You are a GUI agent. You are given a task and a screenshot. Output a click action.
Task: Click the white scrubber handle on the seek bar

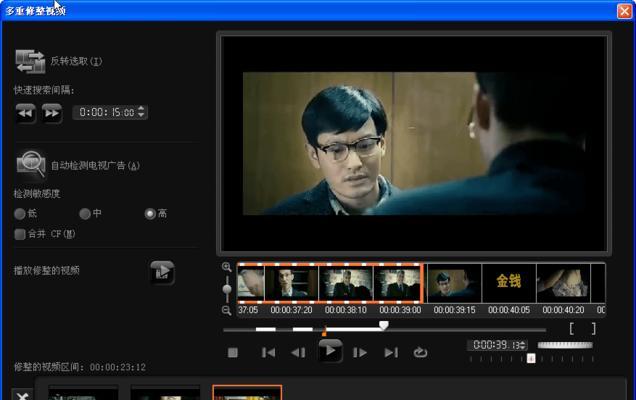pyautogui.click(x=384, y=325)
